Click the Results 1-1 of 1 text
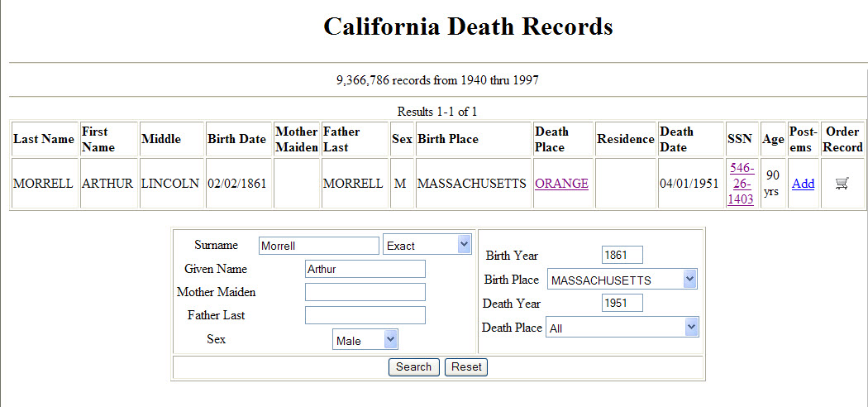Viewport: 868px width, 407px height. [437, 112]
